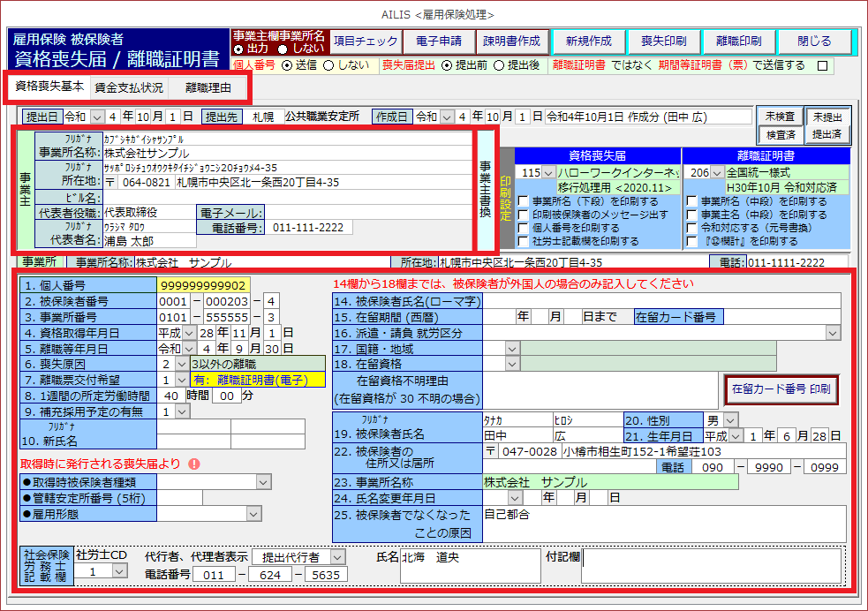This screenshot has height=611, width=868.
Task: Select しない radio for 個人番号
Action: [x=328, y=64]
